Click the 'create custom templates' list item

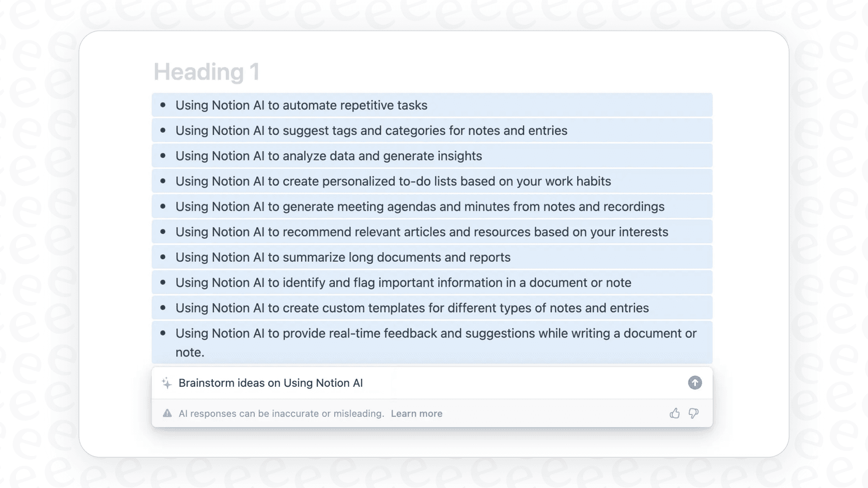pyautogui.click(x=412, y=308)
